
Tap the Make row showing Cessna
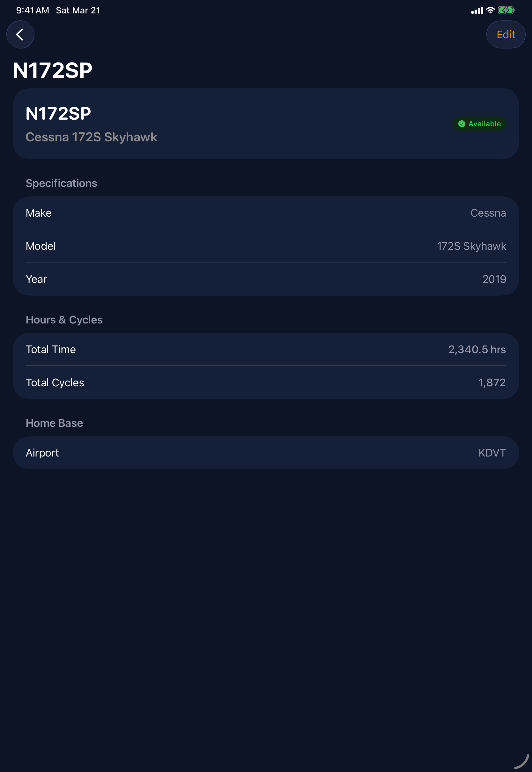click(266, 213)
